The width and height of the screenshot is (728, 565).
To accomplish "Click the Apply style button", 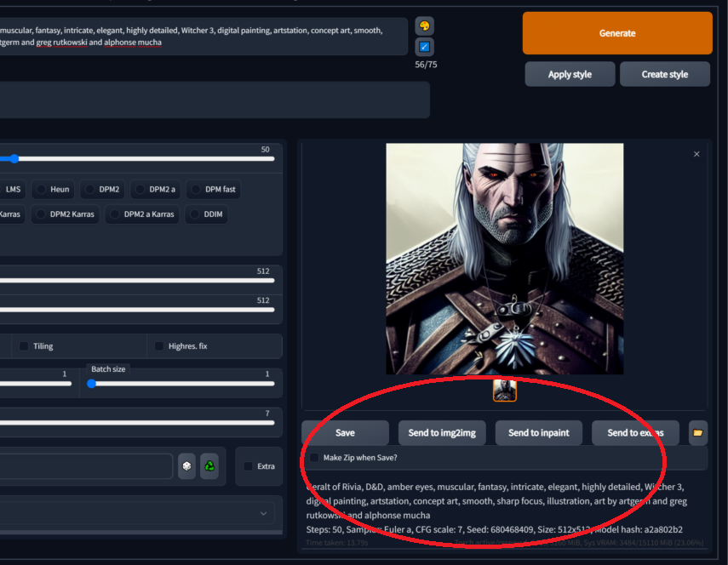I will click(x=569, y=74).
